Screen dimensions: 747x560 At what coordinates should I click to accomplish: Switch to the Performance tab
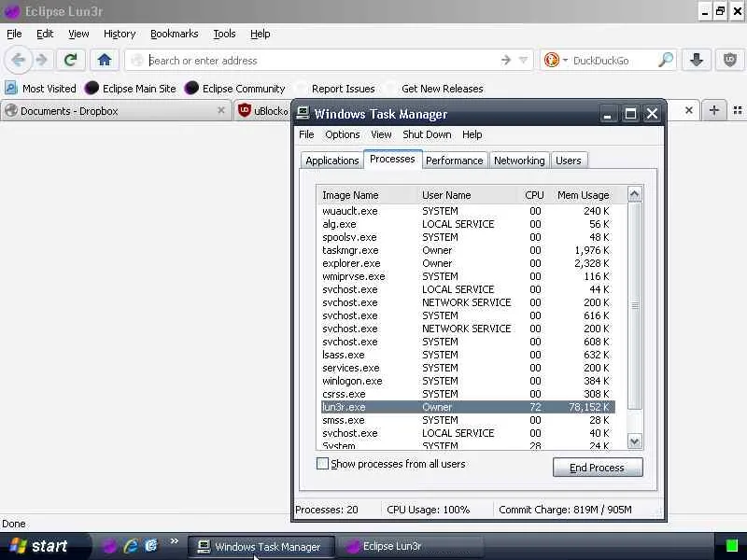coord(454,161)
